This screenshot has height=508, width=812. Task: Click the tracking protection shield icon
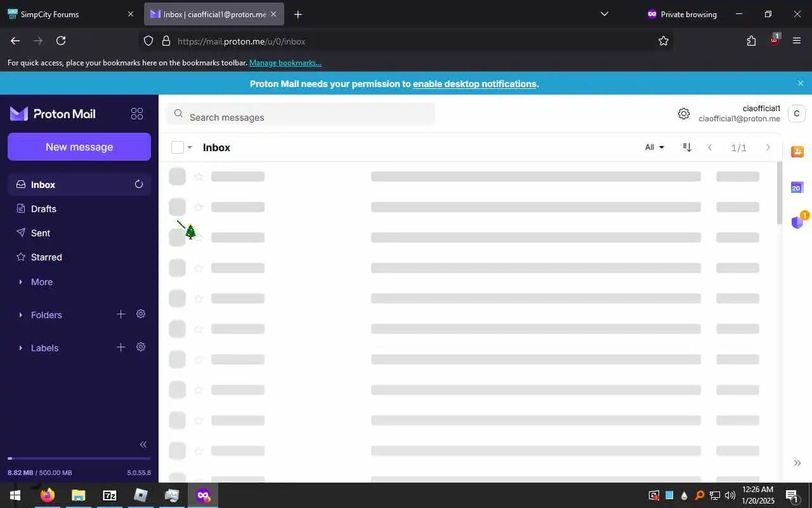pyautogui.click(x=148, y=41)
